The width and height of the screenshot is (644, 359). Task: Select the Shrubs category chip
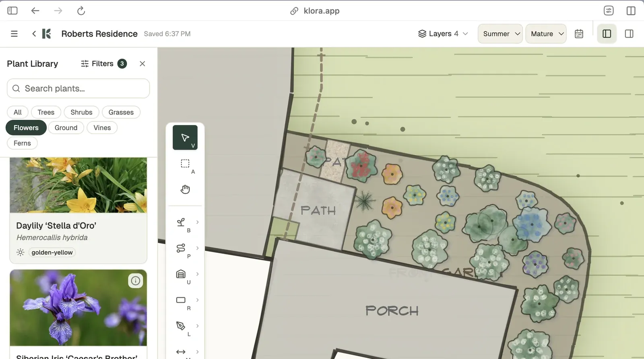pyautogui.click(x=81, y=112)
